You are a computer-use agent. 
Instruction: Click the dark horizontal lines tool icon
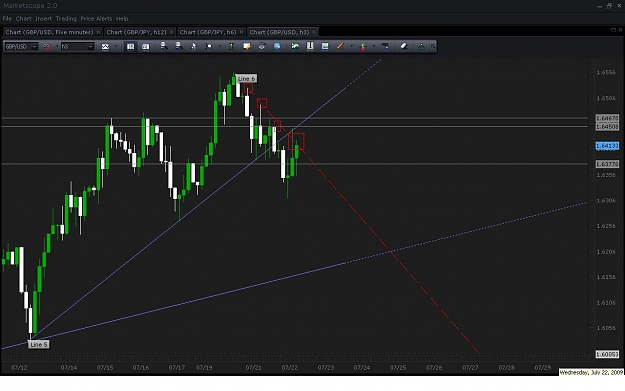pos(385,46)
